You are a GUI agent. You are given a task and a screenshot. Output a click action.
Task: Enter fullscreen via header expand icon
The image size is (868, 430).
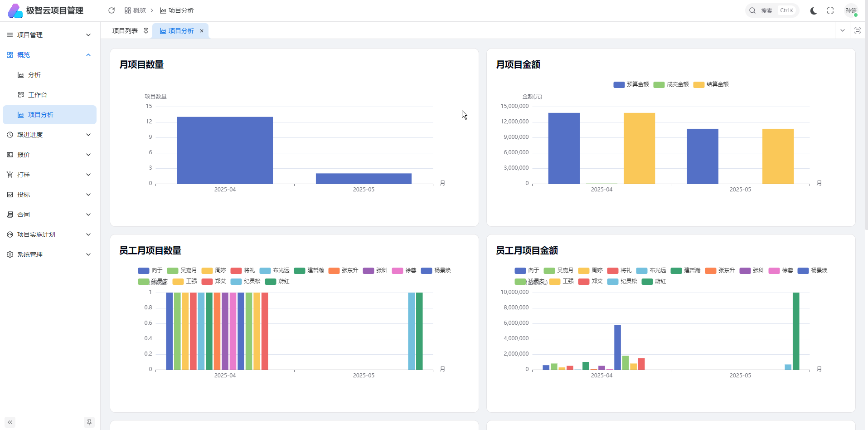[x=830, y=10]
